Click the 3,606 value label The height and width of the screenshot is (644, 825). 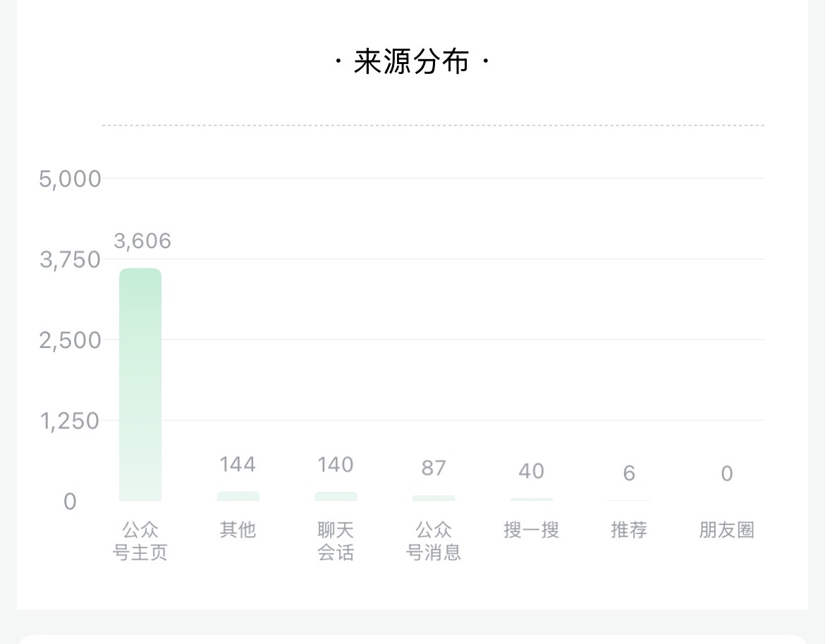[142, 241]
